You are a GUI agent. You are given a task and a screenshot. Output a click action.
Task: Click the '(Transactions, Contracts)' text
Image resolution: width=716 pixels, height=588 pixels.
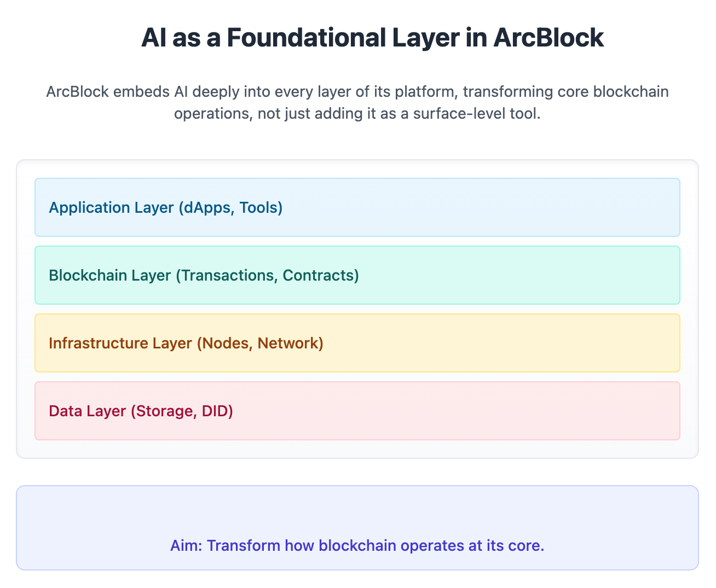(267, 275)
